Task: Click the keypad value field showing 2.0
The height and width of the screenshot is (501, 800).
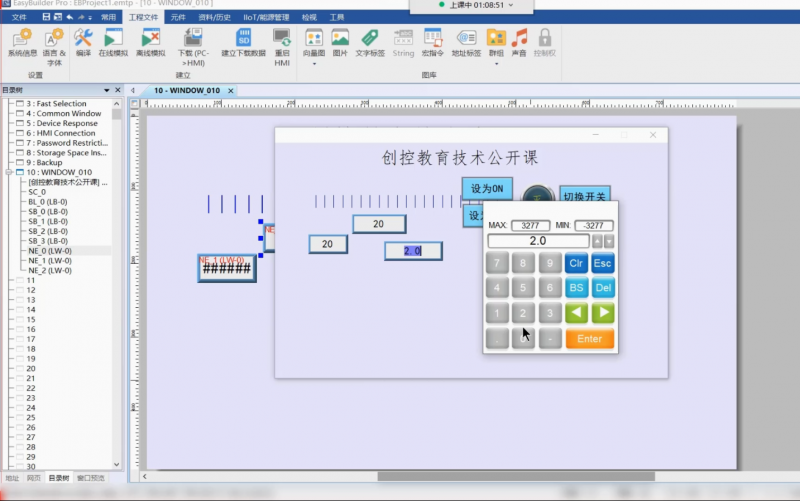Action: [538, 241]
